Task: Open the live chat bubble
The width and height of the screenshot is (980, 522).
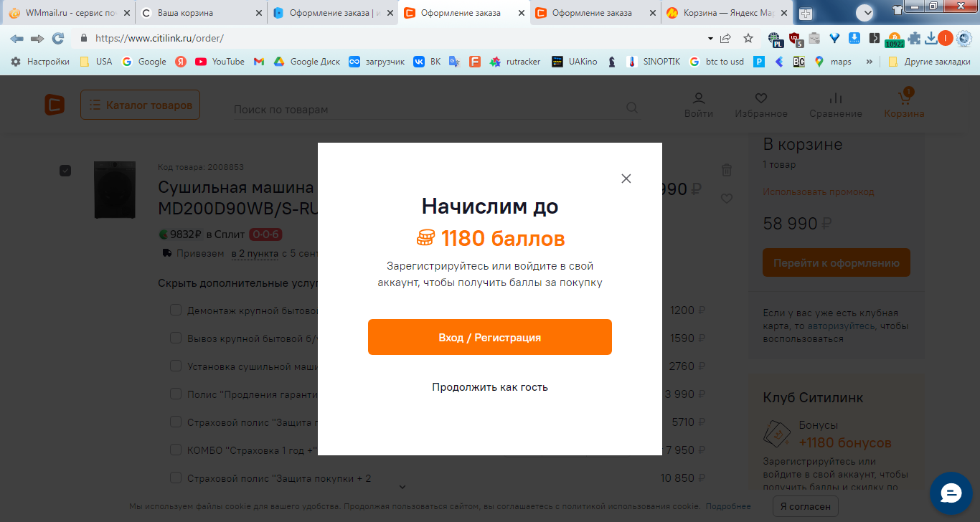Action: [951, 493]
